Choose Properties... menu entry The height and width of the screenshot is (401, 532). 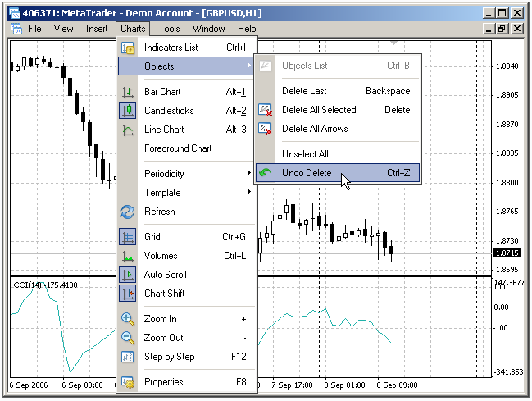(187, 382)
